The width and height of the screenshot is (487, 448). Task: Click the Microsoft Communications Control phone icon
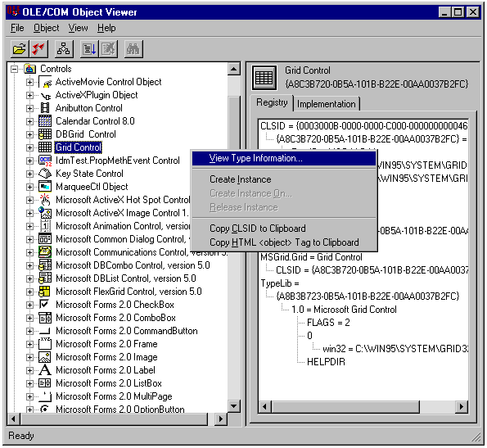(x=45, y=252)
